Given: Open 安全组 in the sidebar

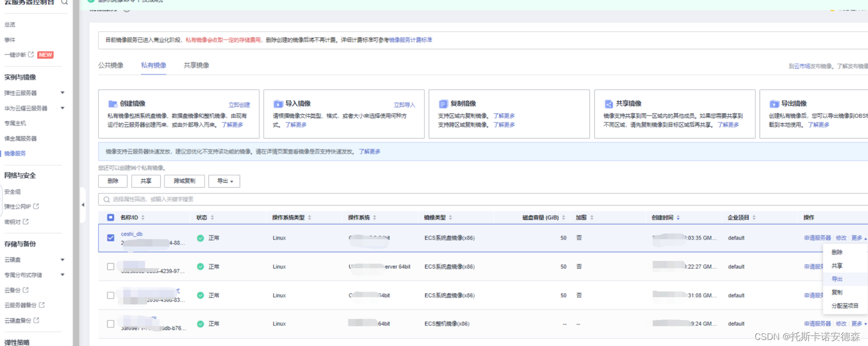Looking at the screenshot, I should coord(12,192).
